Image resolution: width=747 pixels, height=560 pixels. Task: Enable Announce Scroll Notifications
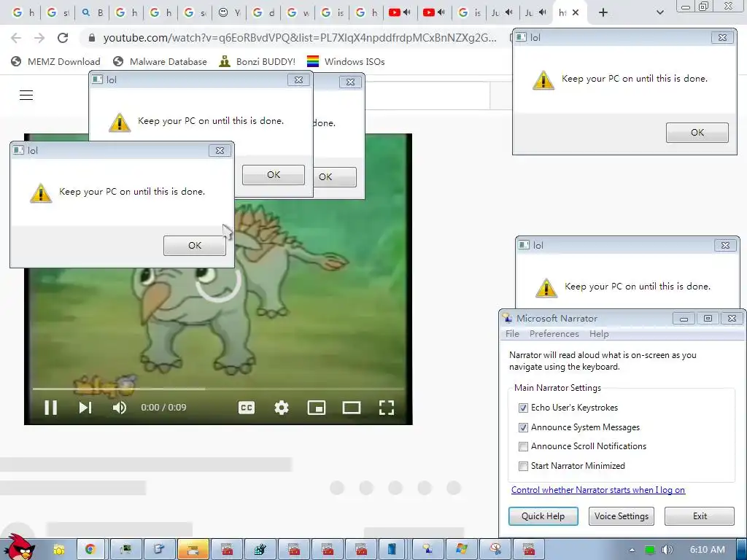click(x=523, y=446)
